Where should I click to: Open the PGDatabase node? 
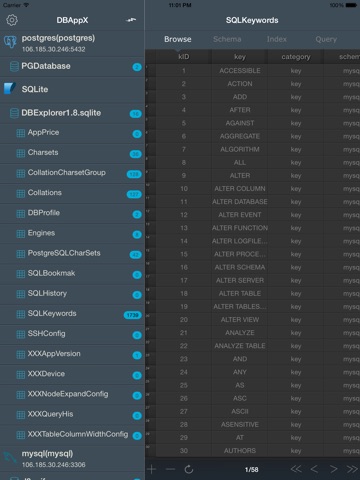click(72, 66)
